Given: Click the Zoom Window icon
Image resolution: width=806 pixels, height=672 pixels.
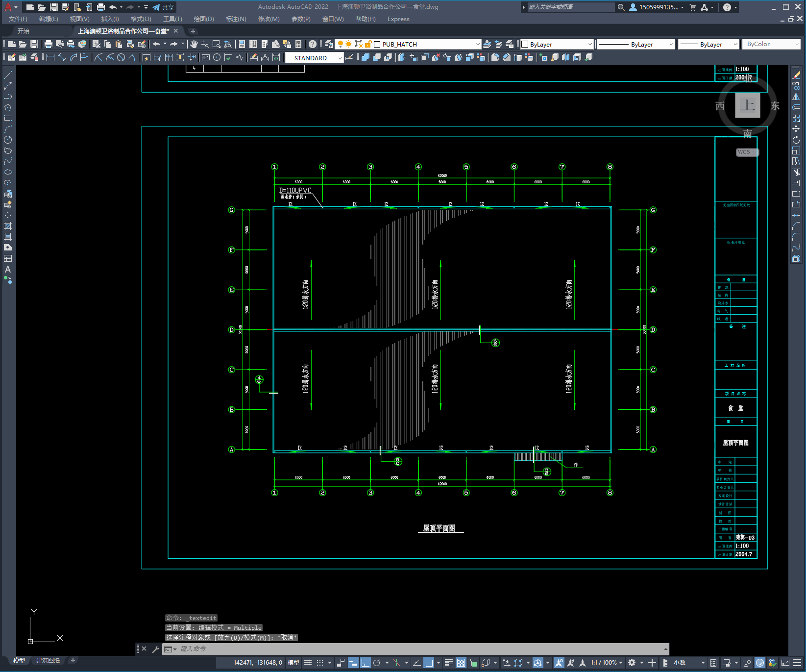Looking at the screenshot, I should point(217,44).
